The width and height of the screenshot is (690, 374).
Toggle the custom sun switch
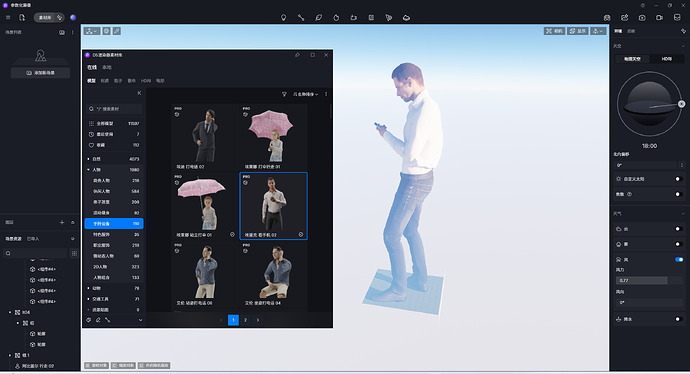(x=679, y=179)
